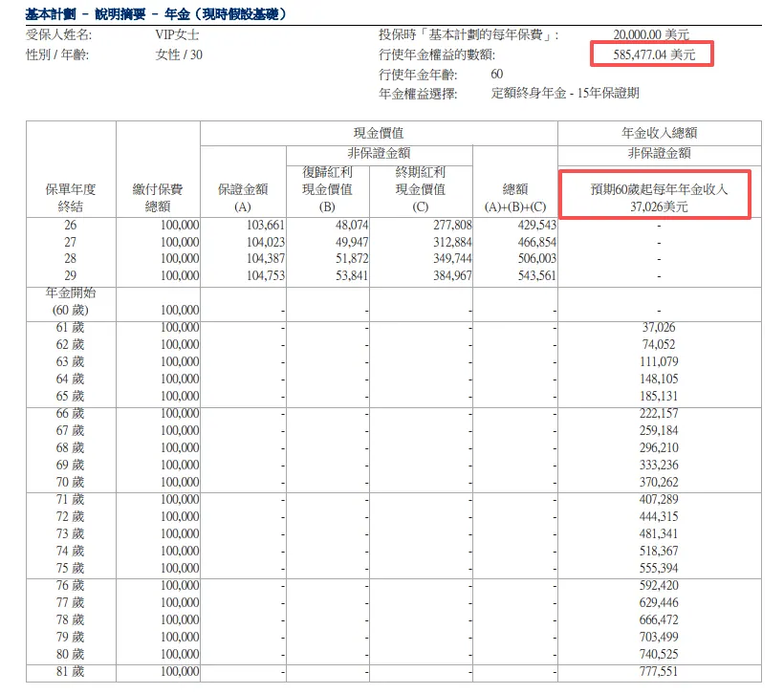
Task: Click the 67 歲 row label
Action: [x=71, y=431]
